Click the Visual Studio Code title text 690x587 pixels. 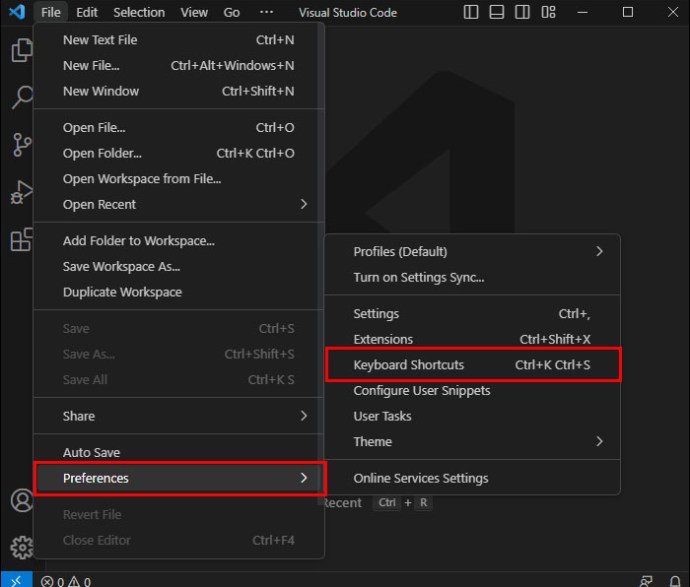[x=348, y=13]
